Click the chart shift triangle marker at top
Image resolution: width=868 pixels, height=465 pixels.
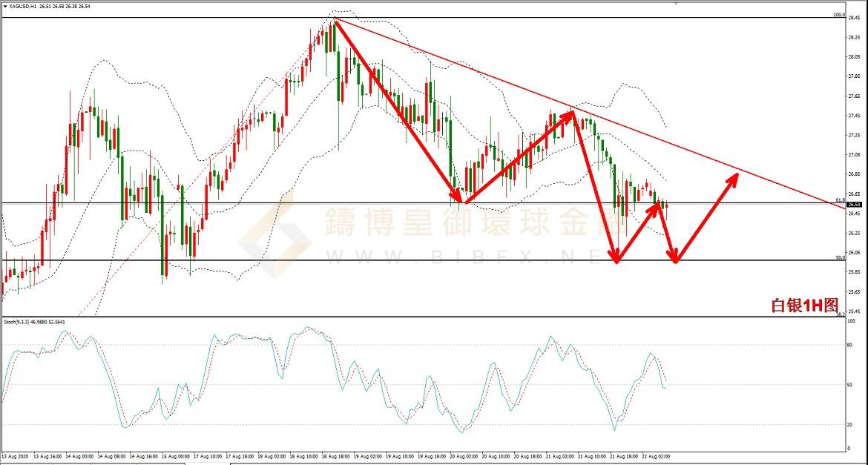coord(675,3)
